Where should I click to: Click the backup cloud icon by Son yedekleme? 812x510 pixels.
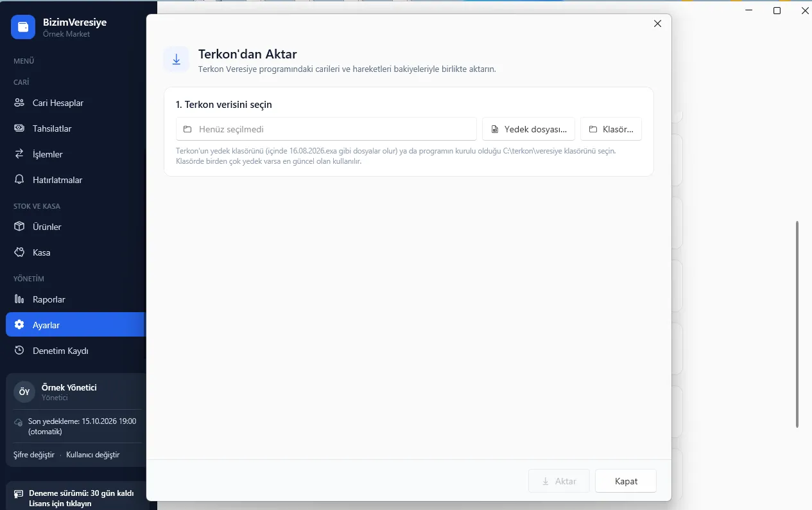click(x=19, y=422)
